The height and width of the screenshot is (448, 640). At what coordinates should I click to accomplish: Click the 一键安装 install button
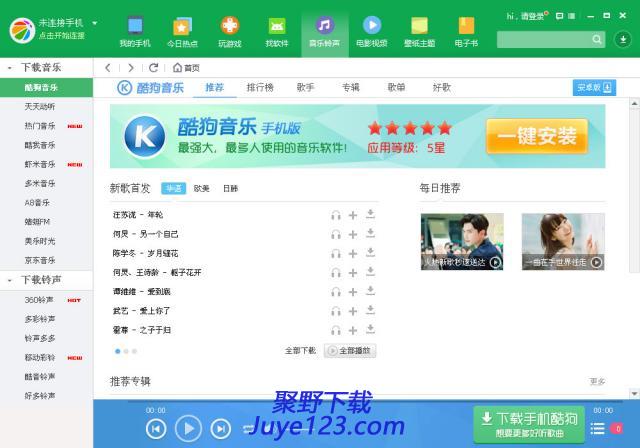(537, 136)
